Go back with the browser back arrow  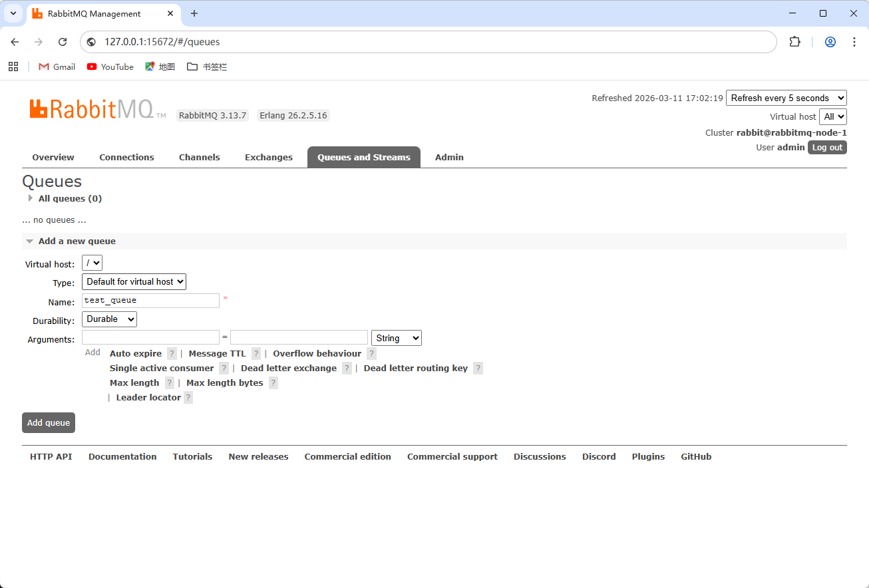click(15, 42)
